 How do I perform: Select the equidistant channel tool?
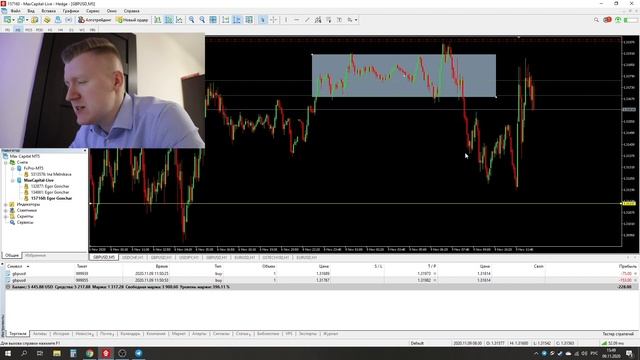pos(318,20)
